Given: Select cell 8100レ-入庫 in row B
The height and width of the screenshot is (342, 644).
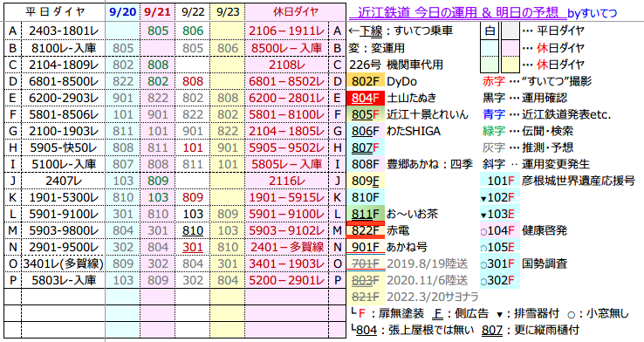Looking at the screenshot, I should click(x=64, y=48).
